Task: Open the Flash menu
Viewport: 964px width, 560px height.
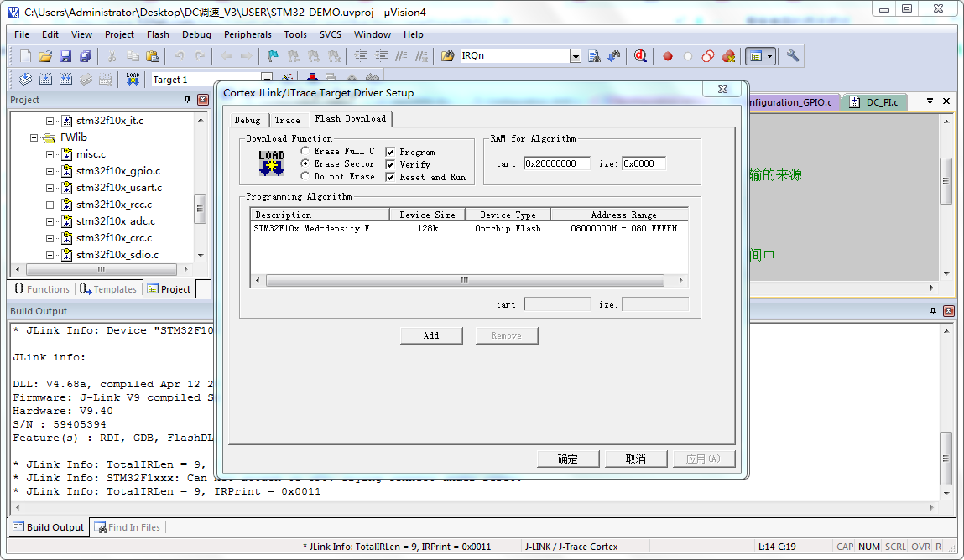Action: (x=158, y=34)
